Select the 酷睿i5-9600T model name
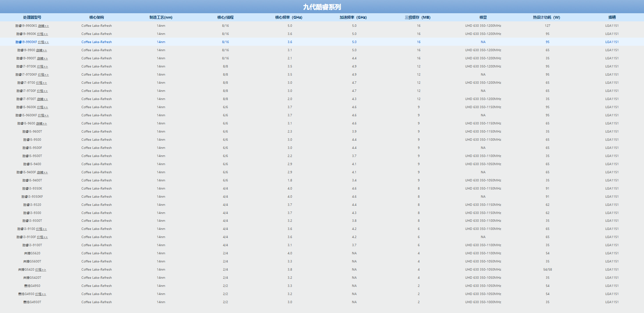This screenshot has height=313, width=644. tap(32, 132)
